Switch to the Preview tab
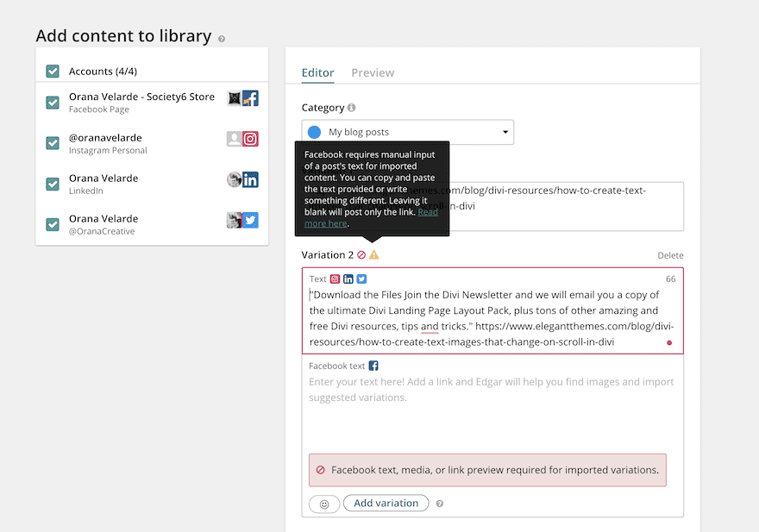This screenshot has height=532, width=759. (x=373, y=72)
